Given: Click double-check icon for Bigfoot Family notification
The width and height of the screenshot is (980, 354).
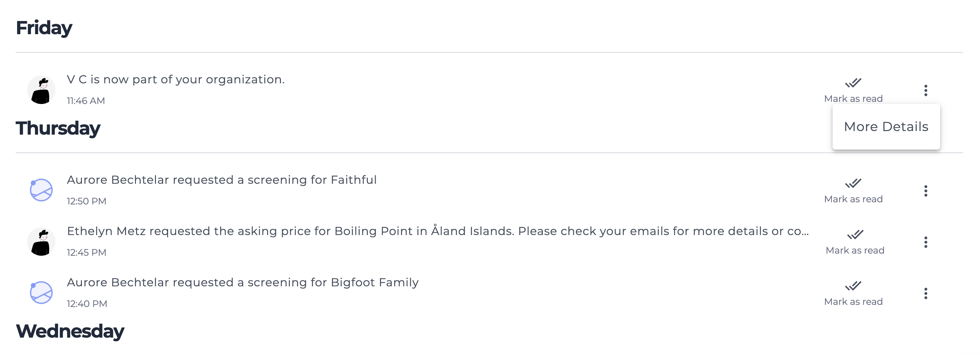Looking at the screenshot, I should tap(853, 286).
